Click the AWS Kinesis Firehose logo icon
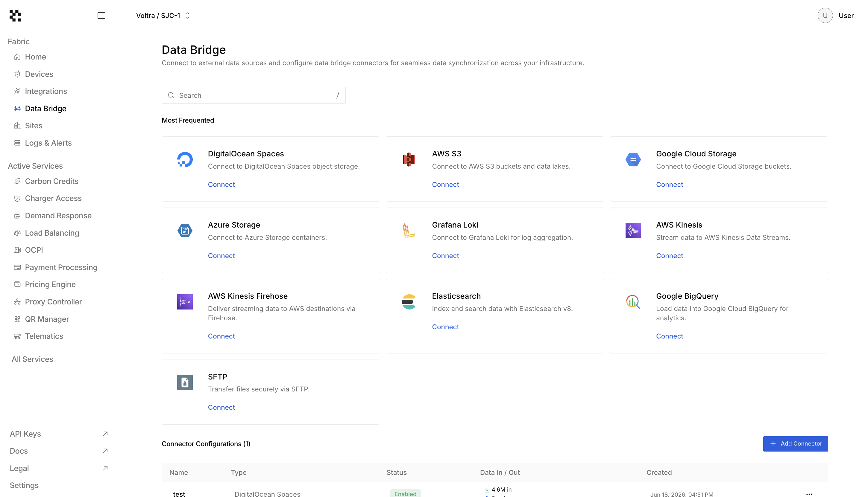The width and height of the screenshot is (868, 497). tap(185, 302)
